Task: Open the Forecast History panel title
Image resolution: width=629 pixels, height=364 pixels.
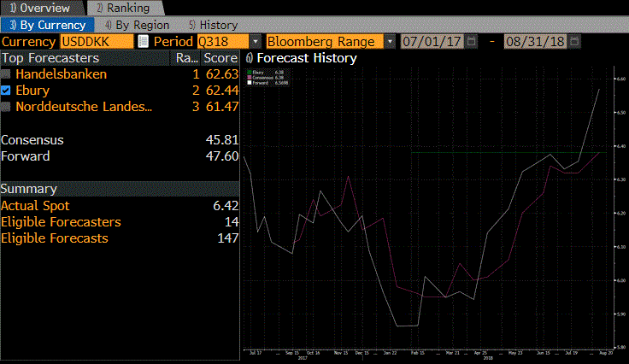Action: tap(307, 58)
